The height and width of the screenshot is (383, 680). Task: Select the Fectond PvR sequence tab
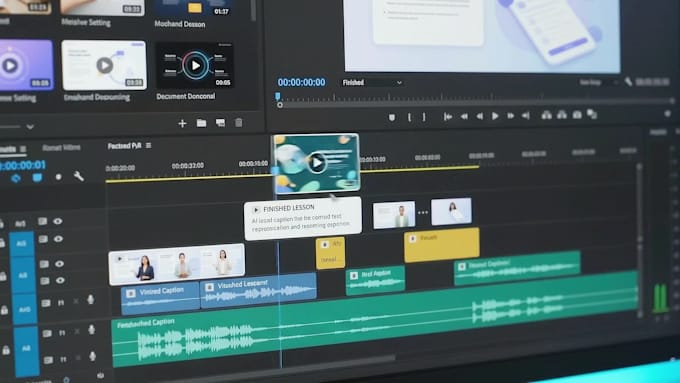pos(124,146)
